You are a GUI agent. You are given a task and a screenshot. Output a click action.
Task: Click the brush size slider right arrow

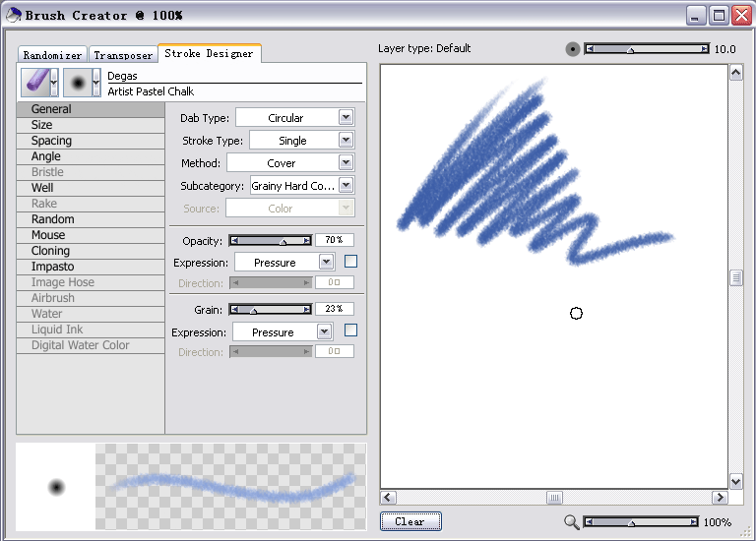[x=705, y=48]
